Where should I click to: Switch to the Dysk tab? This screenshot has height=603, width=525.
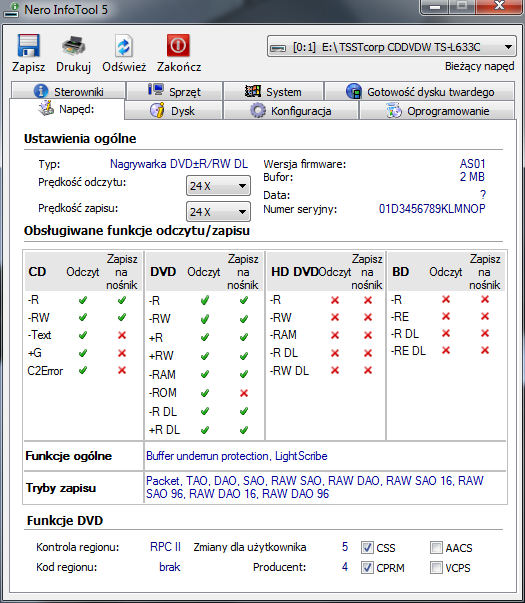pyautogui.click(x=173, y=111)
